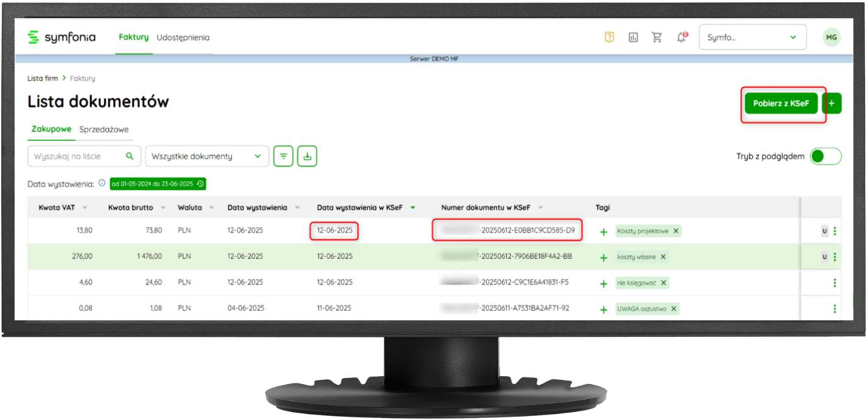Go to 'Lista firm' breadcrumb link
Screen dimensions: 868x420
pyautogui.click(x=43, y=78)
